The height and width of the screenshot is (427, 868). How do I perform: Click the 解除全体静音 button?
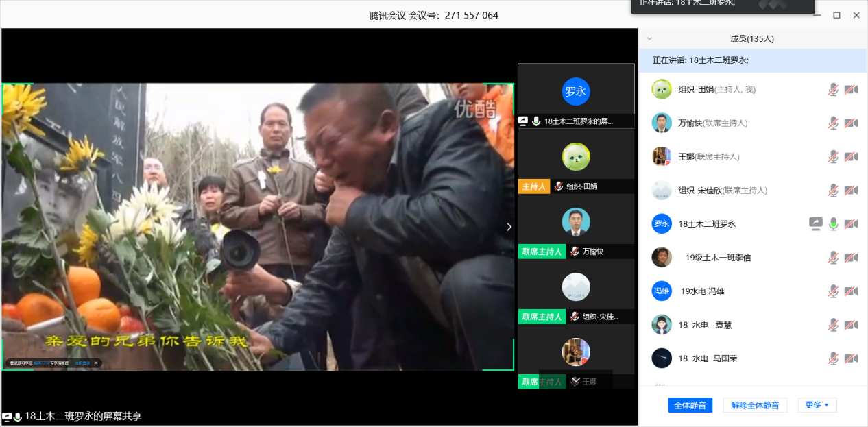pos(755,405)
